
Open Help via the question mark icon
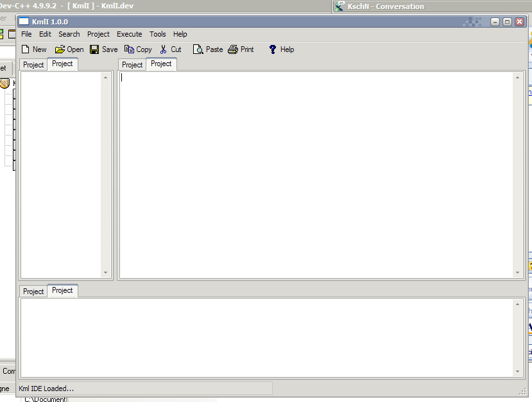[273, 49]
